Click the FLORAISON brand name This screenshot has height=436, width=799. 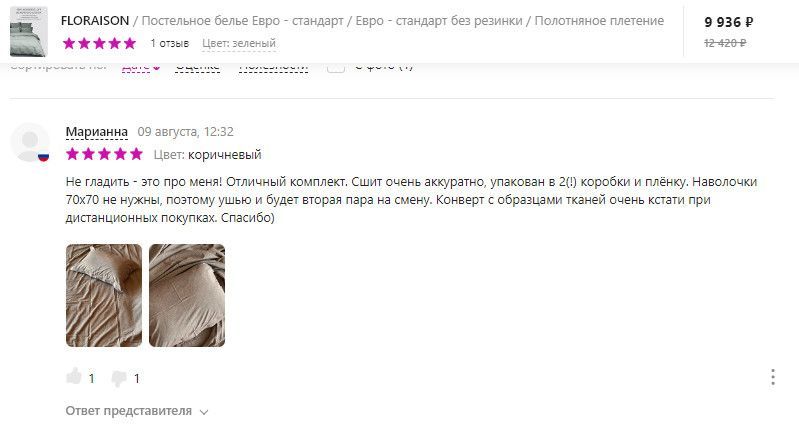tap(95, 21)
